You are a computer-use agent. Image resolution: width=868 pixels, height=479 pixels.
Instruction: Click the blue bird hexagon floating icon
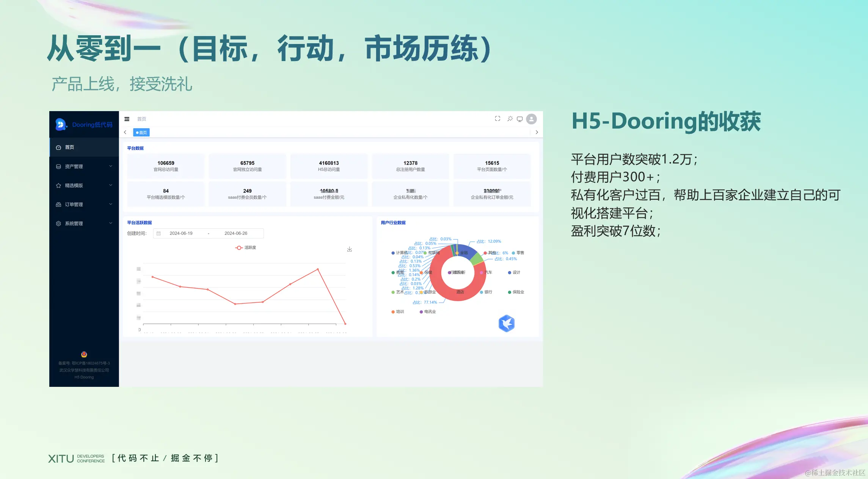click(507, 324)
